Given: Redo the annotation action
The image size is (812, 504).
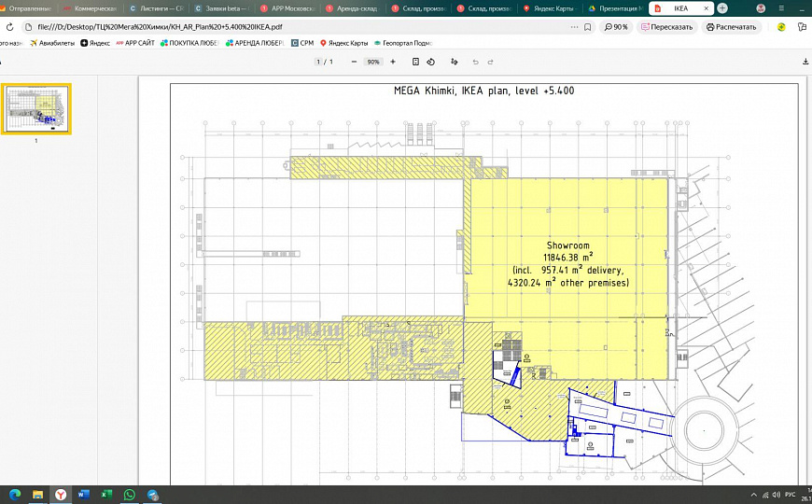Looking at the screenshot, I should [491, 62].
